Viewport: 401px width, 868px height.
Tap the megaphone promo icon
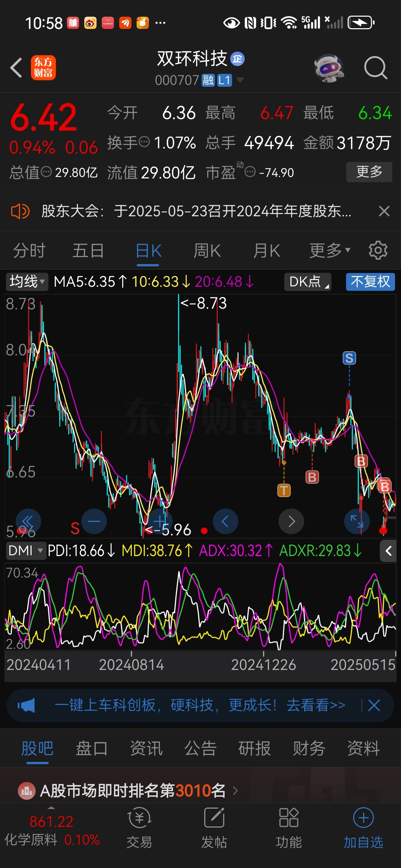pos(26,705)
